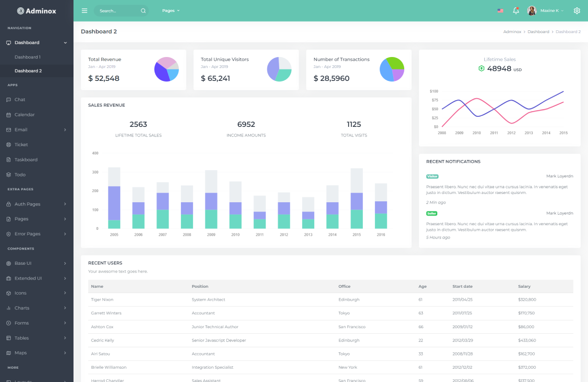Click the search magnifier icon
The width and height of the screenshot is (588, 382).
coord(143,11)
